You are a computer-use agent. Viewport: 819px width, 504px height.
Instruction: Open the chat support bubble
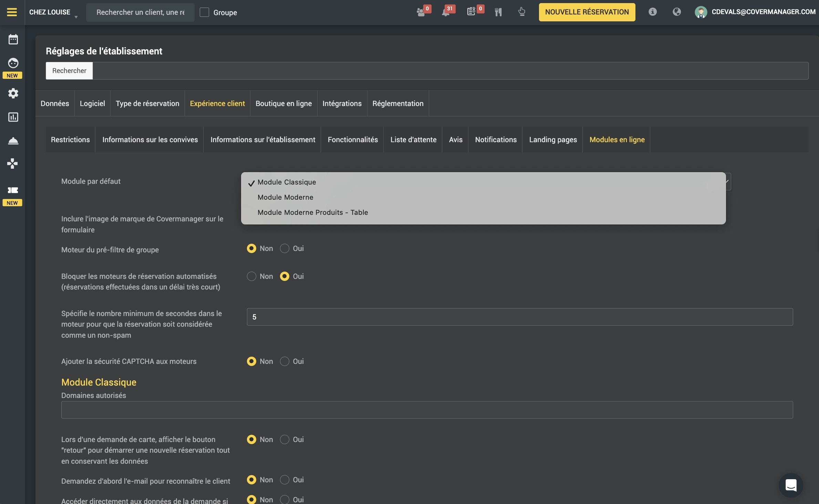[791, 485]
